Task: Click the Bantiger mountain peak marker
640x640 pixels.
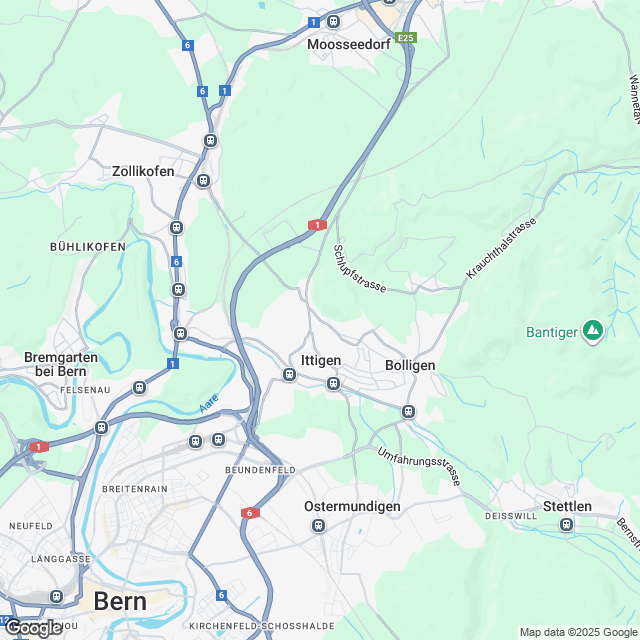Action: click(593, 331)
